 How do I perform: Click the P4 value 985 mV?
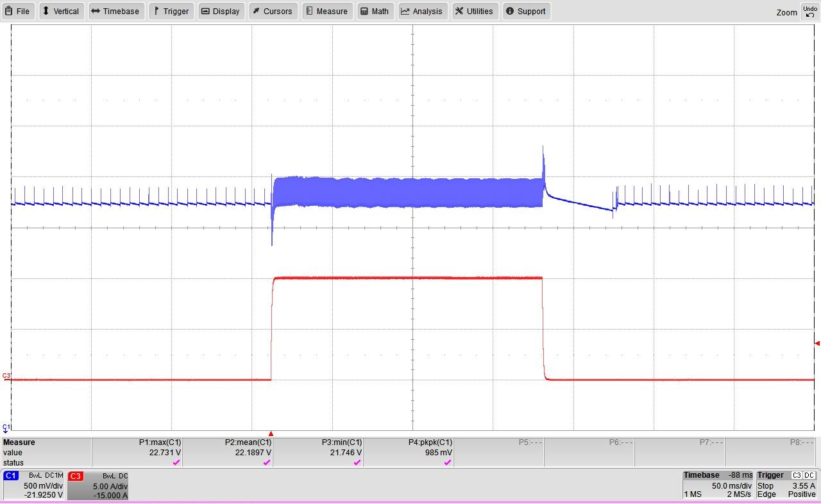439,453
